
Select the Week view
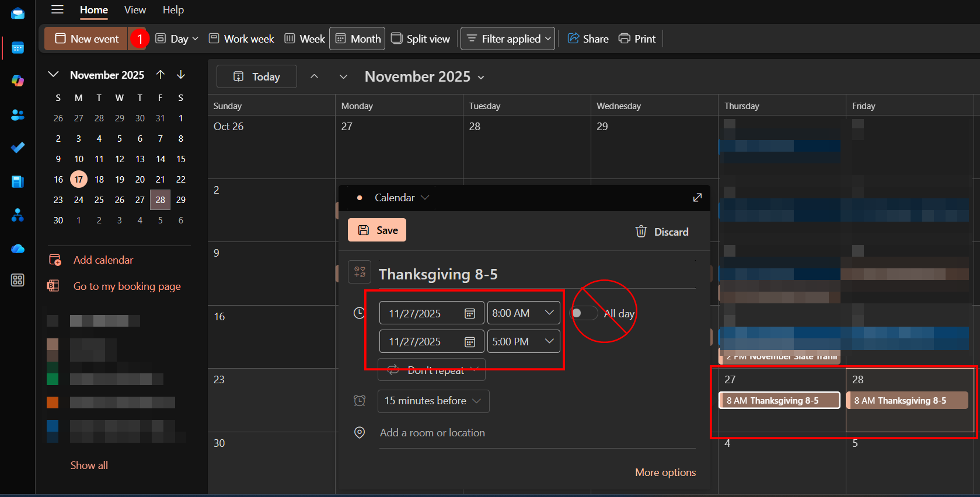pos(305,38)
